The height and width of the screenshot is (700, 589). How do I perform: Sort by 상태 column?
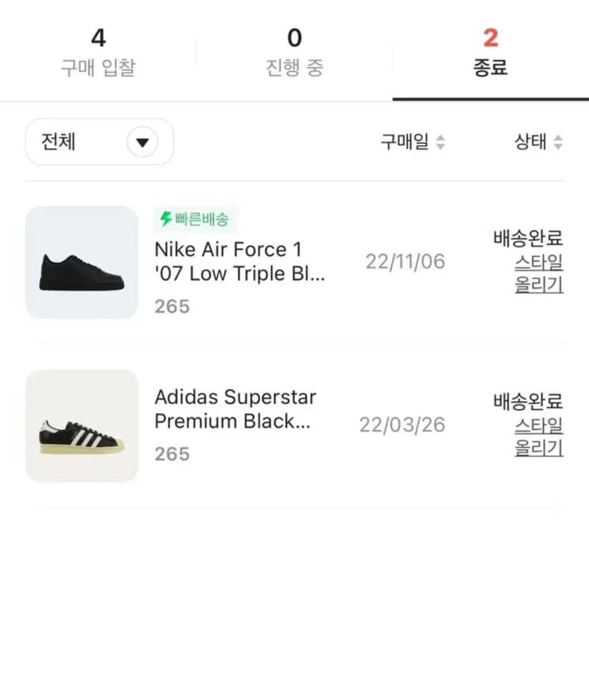click(530, 142)
